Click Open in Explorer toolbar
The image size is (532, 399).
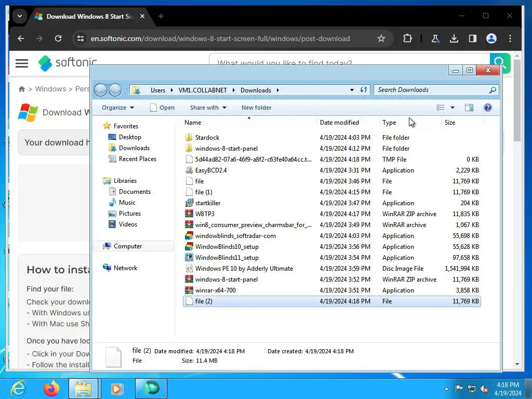(162, 108)
